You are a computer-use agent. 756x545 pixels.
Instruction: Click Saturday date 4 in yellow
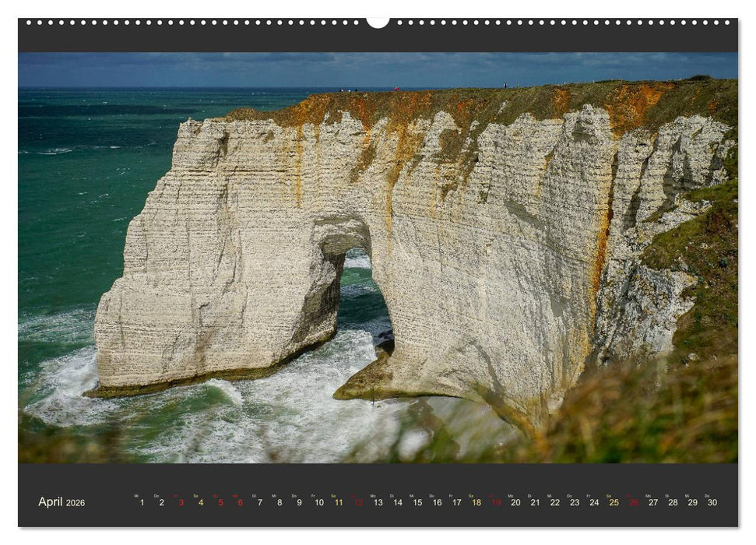coord(201,503)
